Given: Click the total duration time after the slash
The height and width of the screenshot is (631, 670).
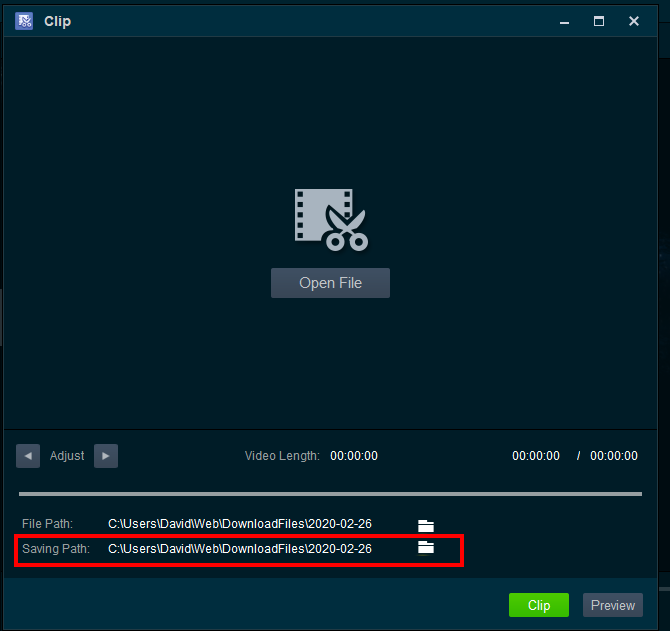Looking at the screenshot, I should point(613,456).
